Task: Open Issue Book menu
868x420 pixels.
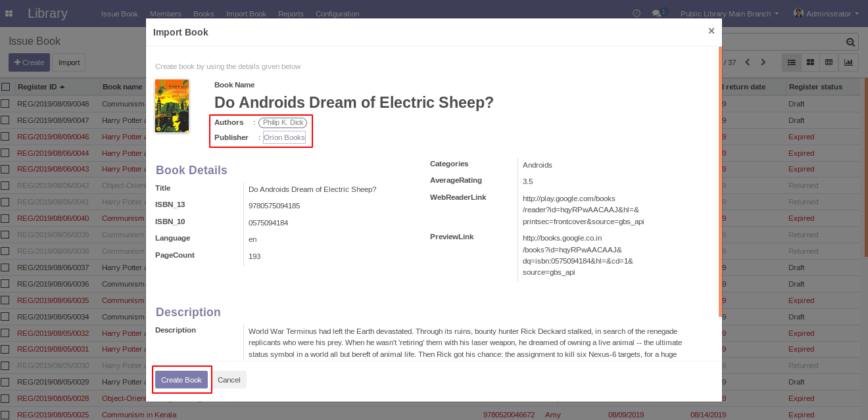Action: (120, 14)
